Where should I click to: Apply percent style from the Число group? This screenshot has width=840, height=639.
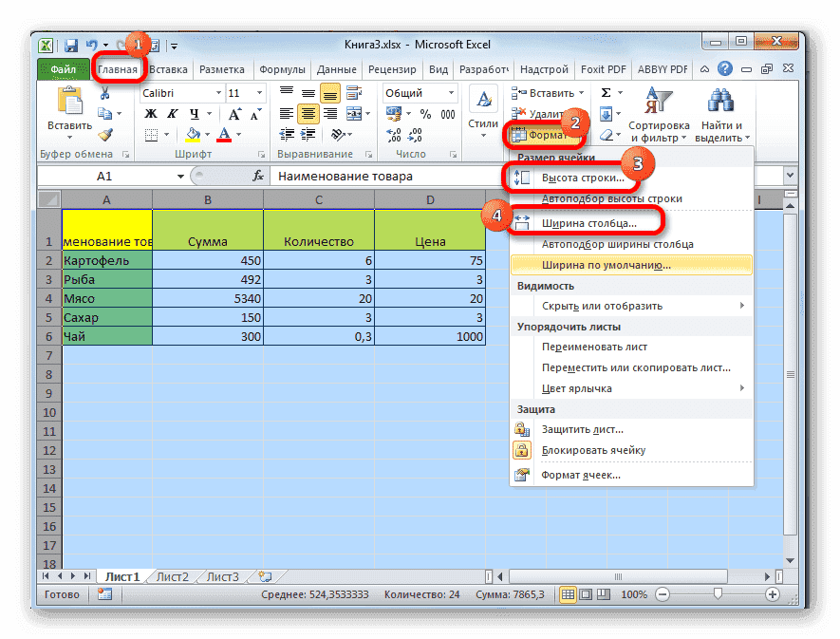[x=426, y=112]
